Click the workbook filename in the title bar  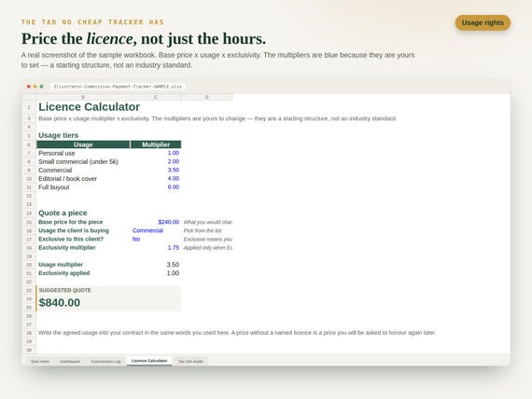(x=118, y=87)
